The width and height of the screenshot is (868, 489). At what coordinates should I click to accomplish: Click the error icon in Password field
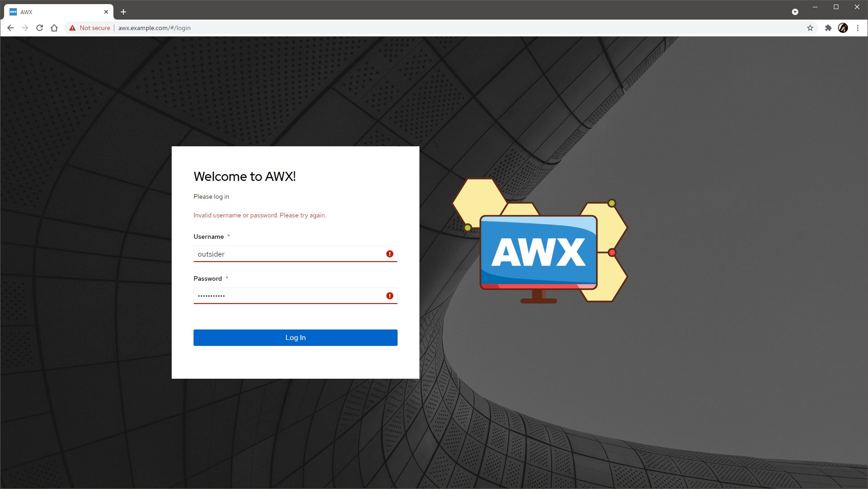(x=390, y=296)
